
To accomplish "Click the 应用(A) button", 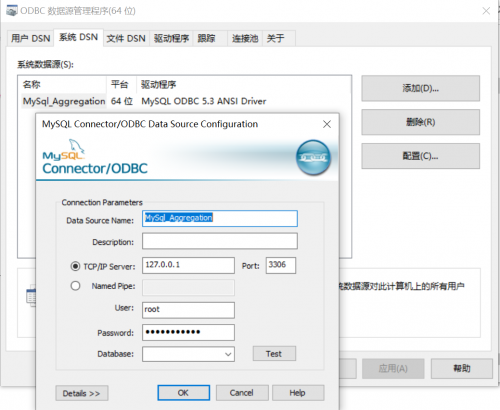I will 393,368.
